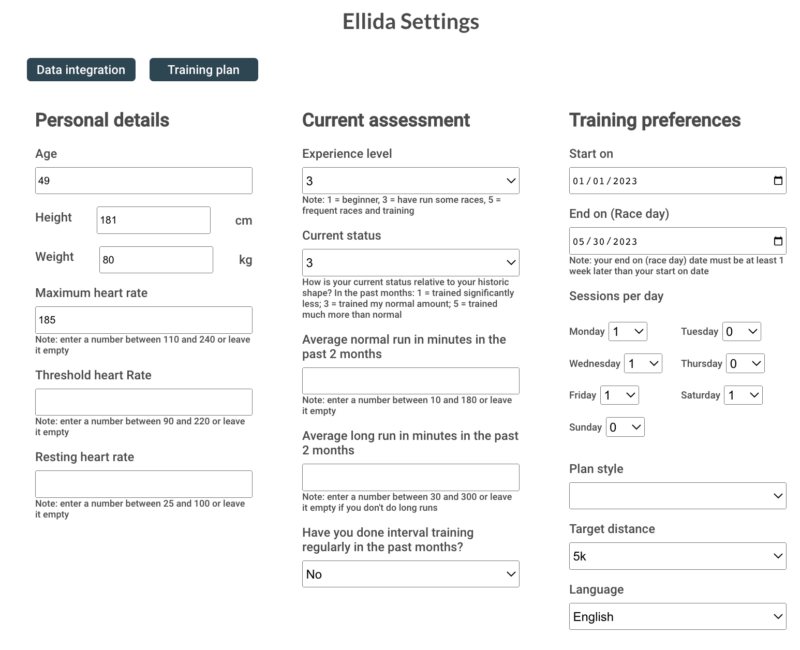Open calendar picker for Race day date
Viewport: 800px width, 650px height.
coord(778,241)
